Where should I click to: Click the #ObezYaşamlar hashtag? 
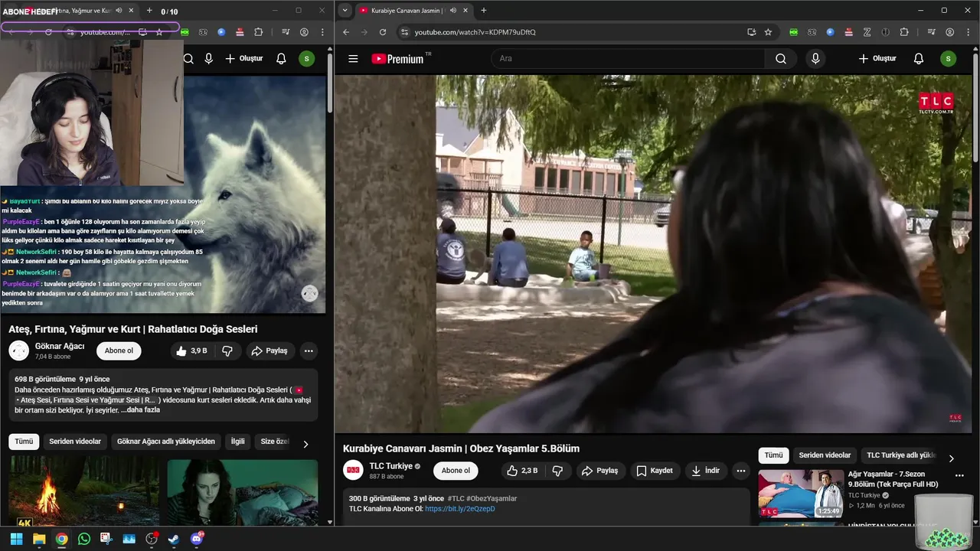tap(491, 499)
